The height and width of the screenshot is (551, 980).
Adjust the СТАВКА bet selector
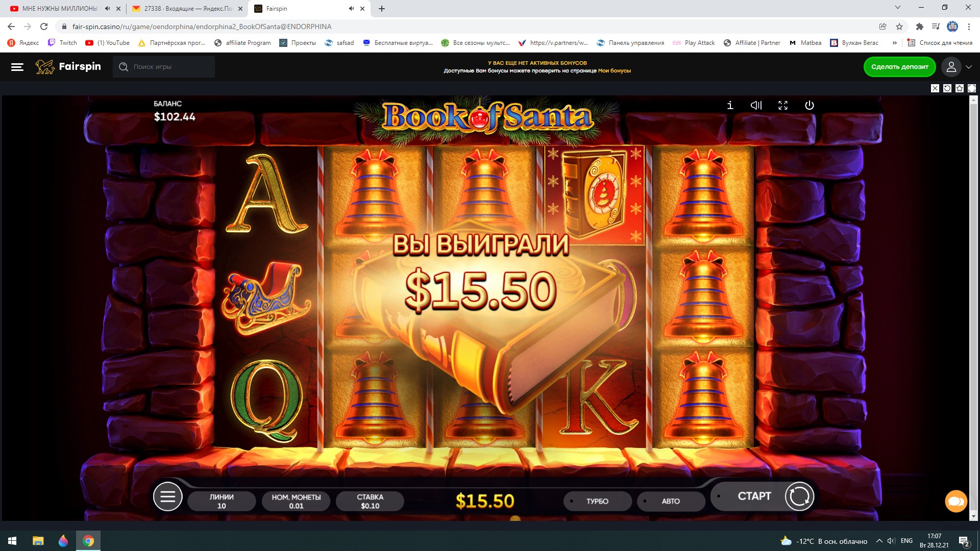[370, 501]
